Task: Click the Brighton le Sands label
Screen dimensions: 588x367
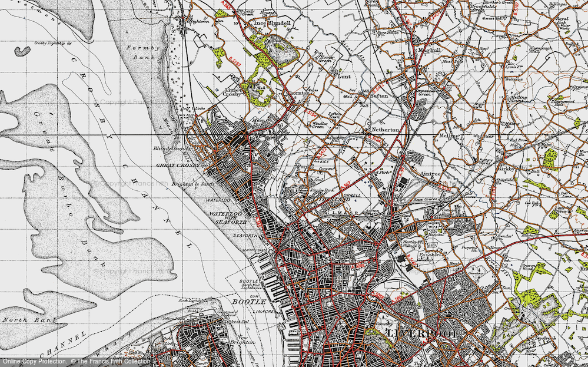Action: [192, 184]
